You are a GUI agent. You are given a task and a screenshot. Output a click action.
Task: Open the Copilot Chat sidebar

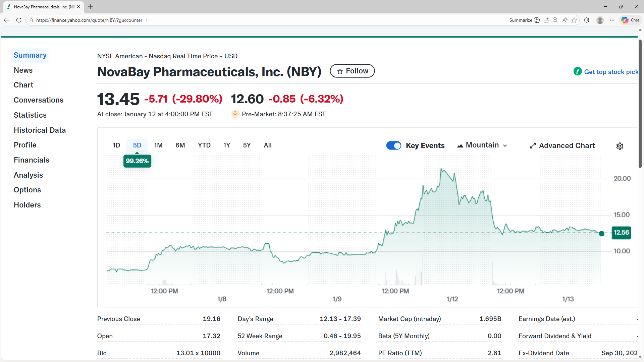pyautogui.click(x=630, y=20)
